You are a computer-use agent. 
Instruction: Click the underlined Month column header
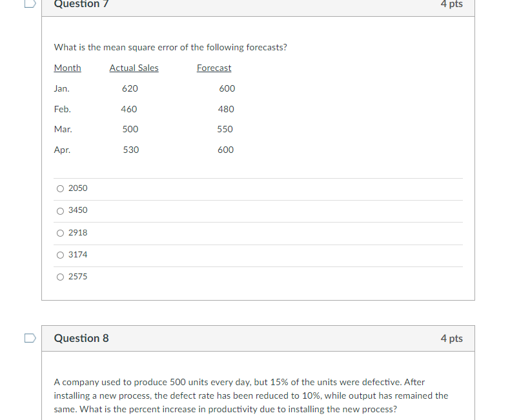(x=68, y=68)
